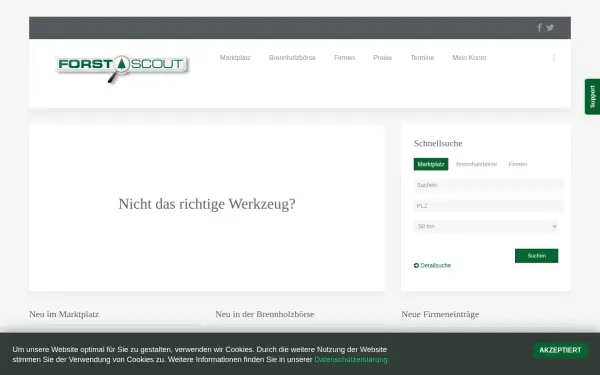Viewport: 600px width, 375px height.
Task: Open the Twitter bird icon link
Action: [x=550, y=28]
